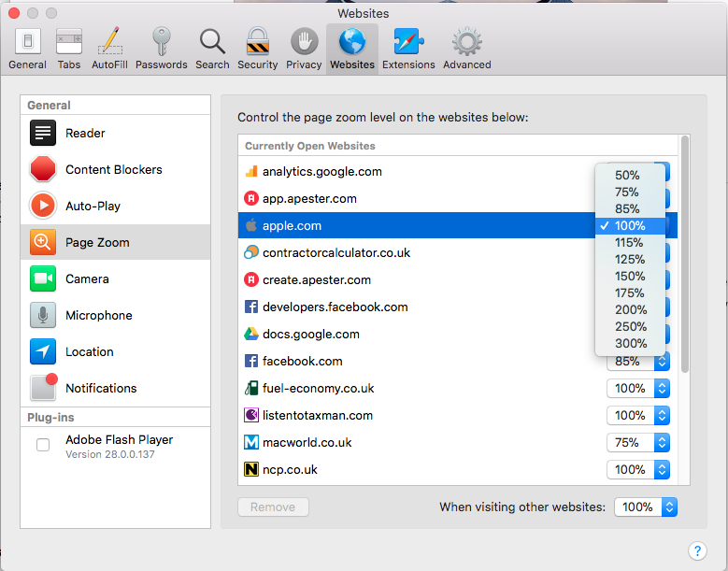Open the help question mark button

pos(697,551)
